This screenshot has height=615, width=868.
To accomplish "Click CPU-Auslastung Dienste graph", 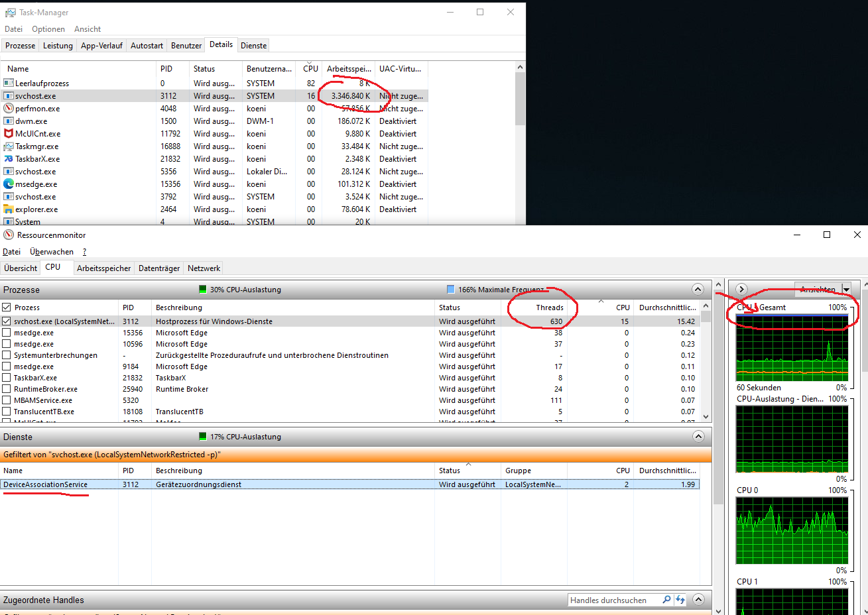I will point(792,439).
